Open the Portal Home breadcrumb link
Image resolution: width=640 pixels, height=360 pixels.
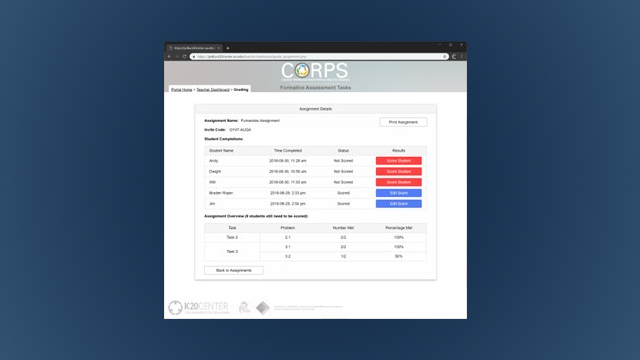point(182,89)
